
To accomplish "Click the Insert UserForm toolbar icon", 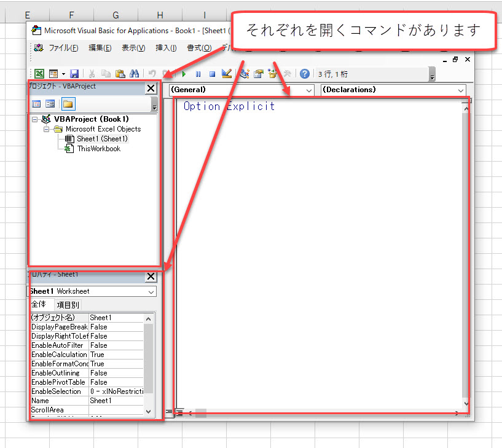I will [x=53, y=74].
